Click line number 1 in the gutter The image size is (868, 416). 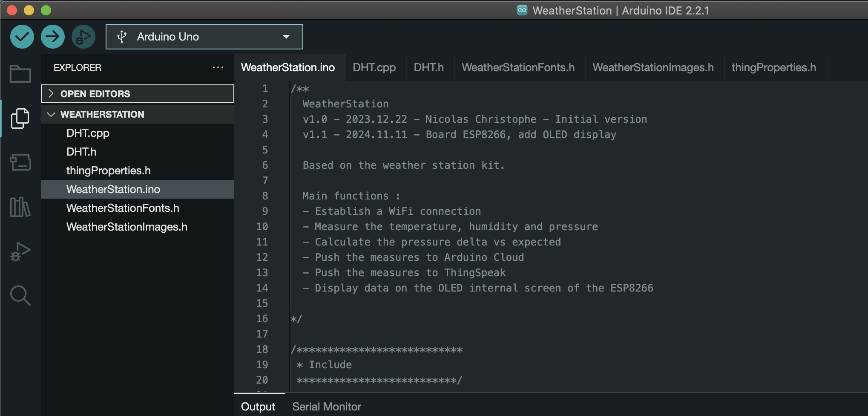coord(265,89)
